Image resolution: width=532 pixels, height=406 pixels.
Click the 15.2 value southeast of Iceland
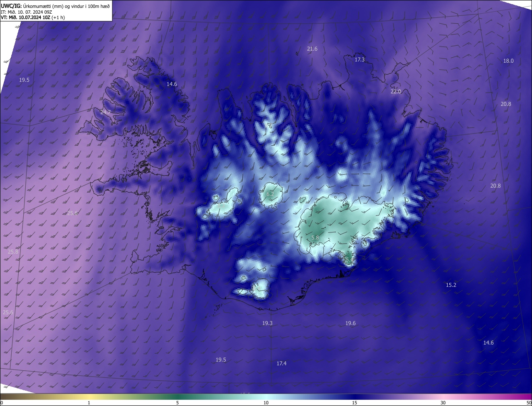(451, 285)
